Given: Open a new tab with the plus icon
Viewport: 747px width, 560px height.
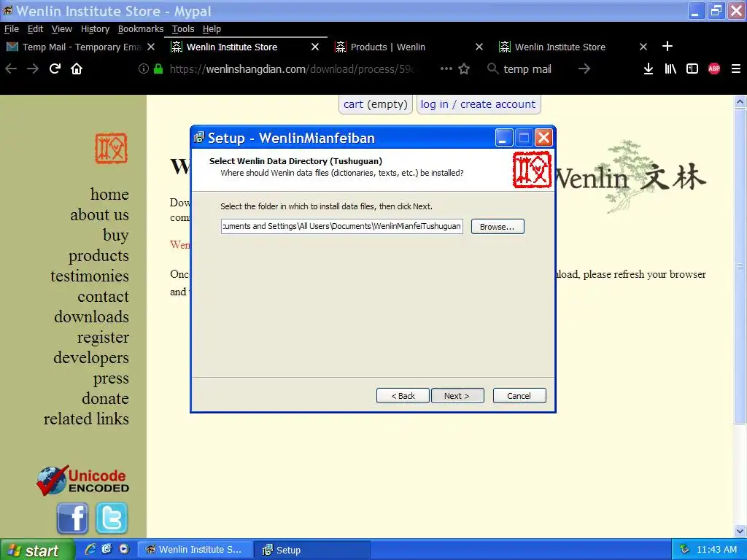Looking at the screenshot, I should (667, 46).
